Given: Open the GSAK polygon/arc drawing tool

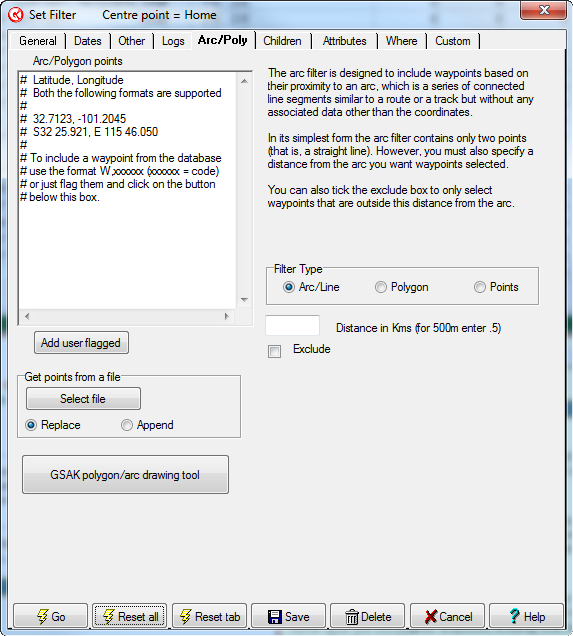Looking at the screenshot, I should [125, 475].
